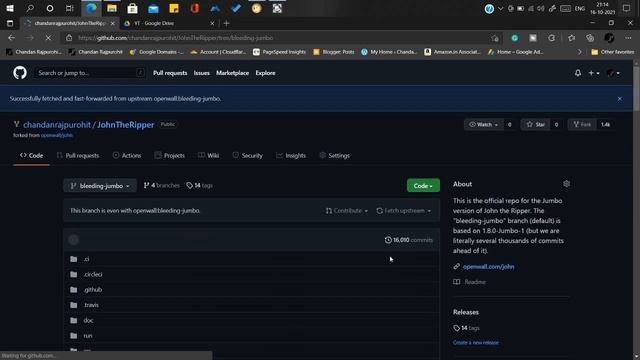Open Pull requests in top navigation

170,73
